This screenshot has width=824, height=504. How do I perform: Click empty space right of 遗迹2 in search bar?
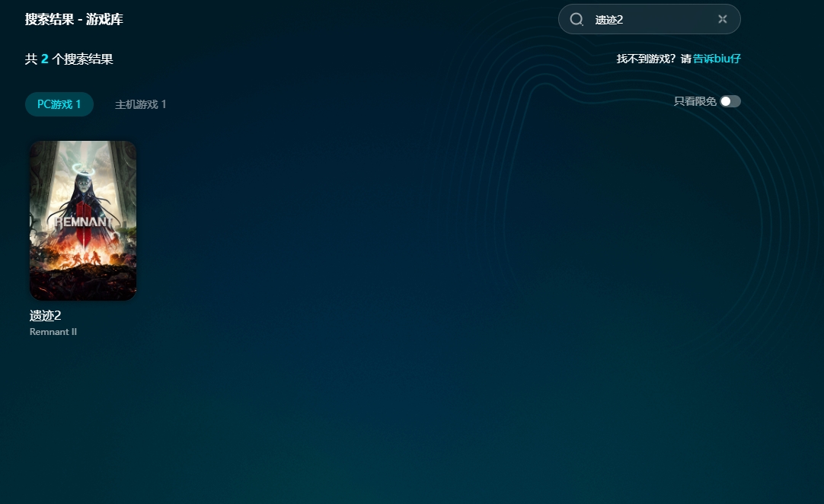[x=670, y=20]
